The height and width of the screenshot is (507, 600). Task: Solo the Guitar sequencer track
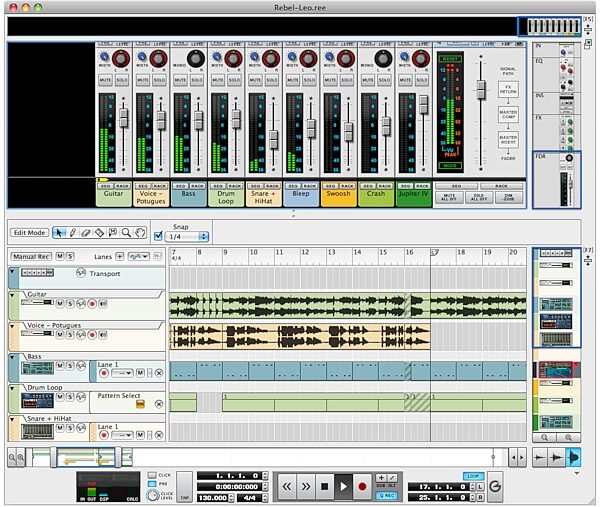70,304
